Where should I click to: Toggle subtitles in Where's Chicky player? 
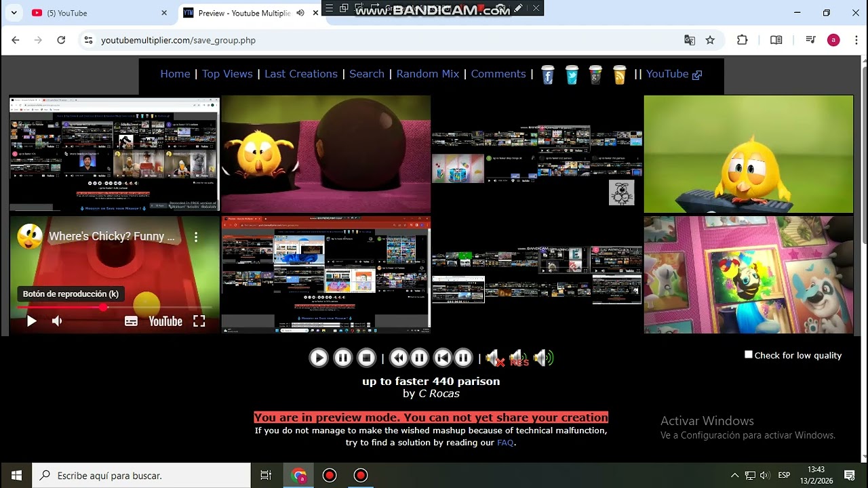[131, 321]
